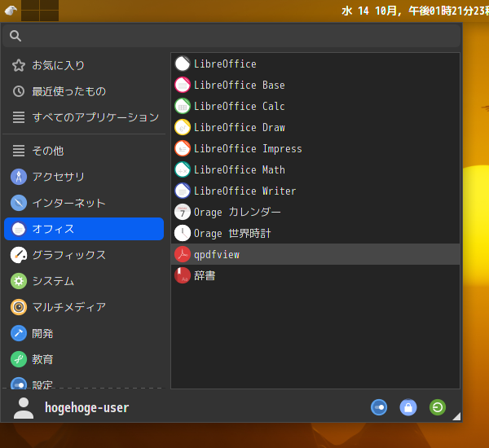
Task: Click the magnifier search icon
Action: coord(15,36)
